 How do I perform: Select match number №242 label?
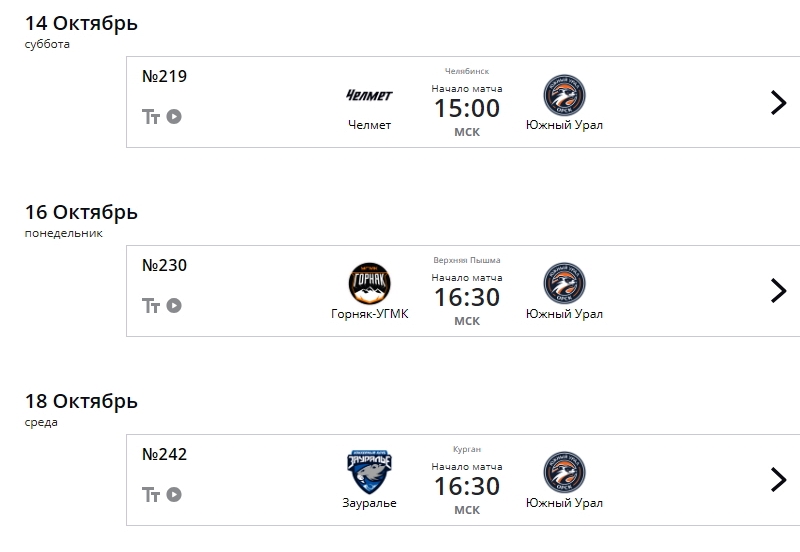tap(165, 455)
